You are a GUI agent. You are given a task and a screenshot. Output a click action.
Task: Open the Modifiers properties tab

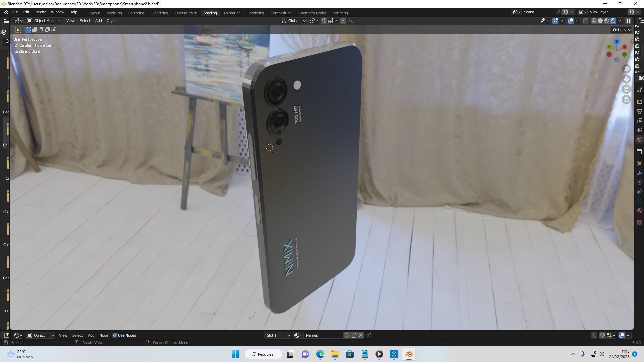640,173
